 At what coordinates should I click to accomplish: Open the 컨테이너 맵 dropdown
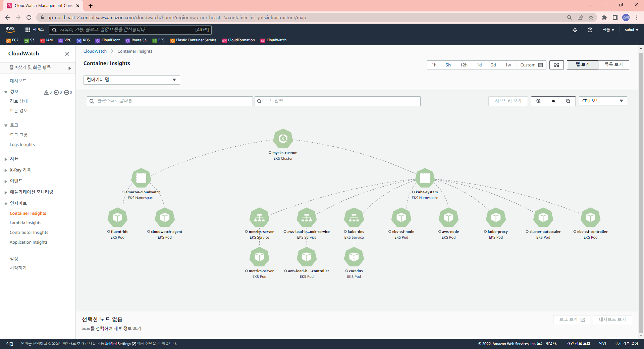(x=131, y=80)
